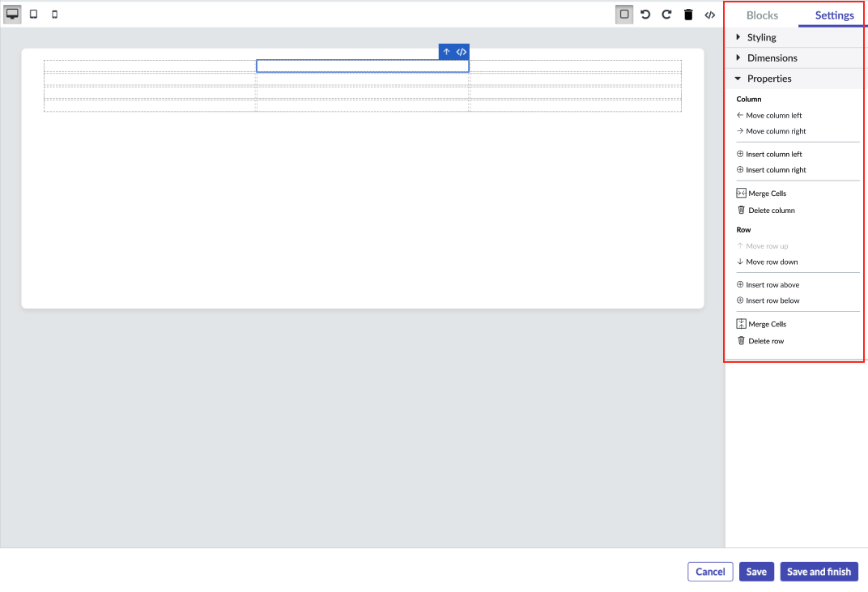Open code view from top toolbar
The height and width of the screenshot is (592, 868).
[x=709, y=15]
